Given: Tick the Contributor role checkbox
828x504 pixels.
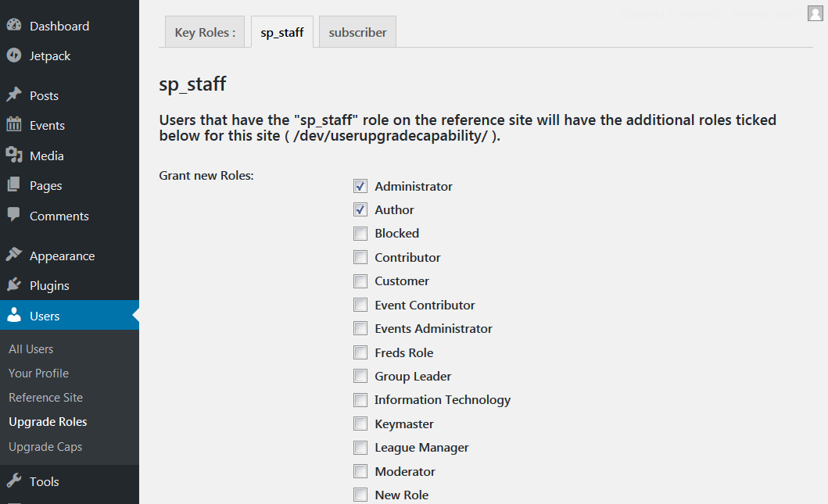Looking at the screenshot, I should 360,257.
